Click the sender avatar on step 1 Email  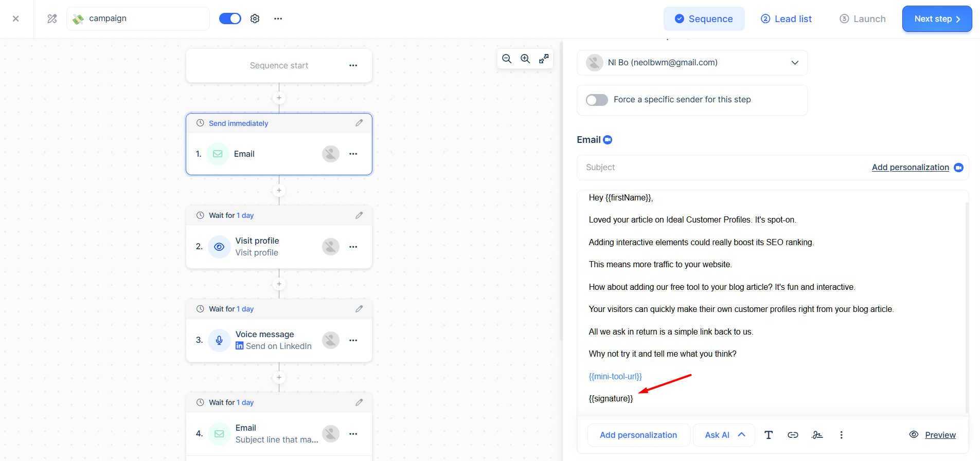tap(331, 154)
